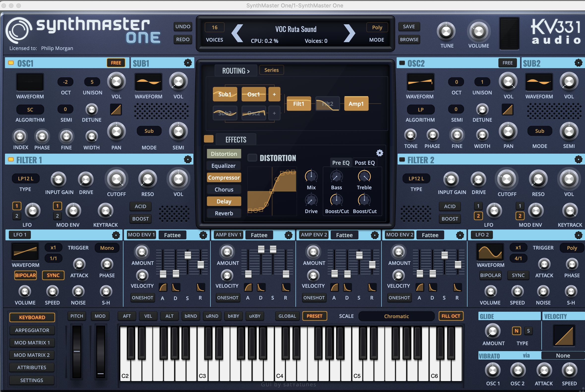
Task: Open the MOD ENV 1 settings gear
Action: point(203,235)
